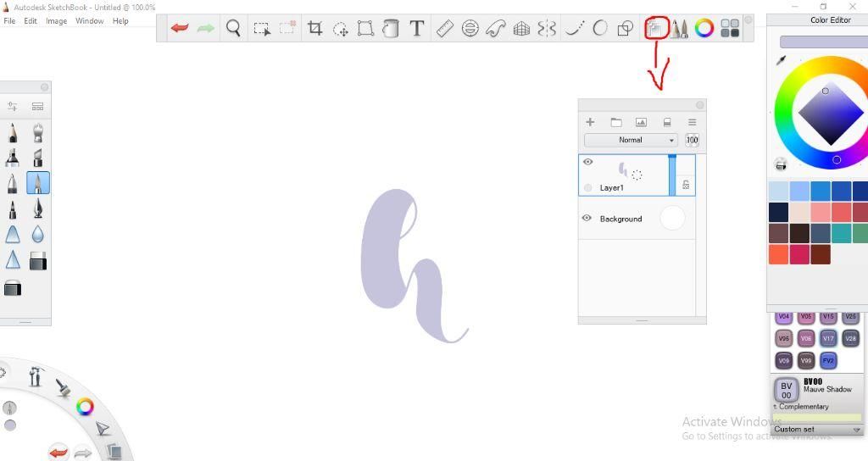Enable the Ruler guide
Screen dimensions: 868x461
(444, 28)
